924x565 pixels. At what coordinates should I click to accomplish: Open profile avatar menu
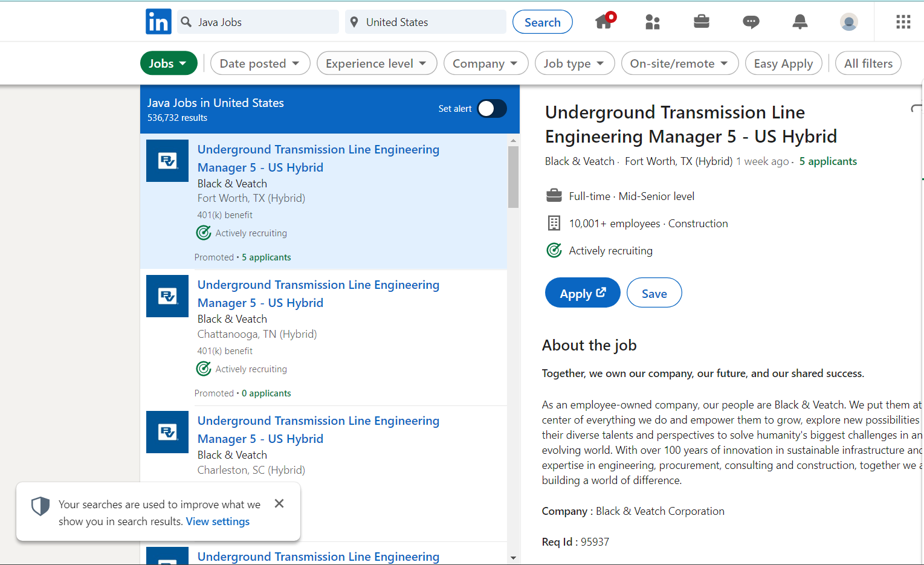click(849, 22)
